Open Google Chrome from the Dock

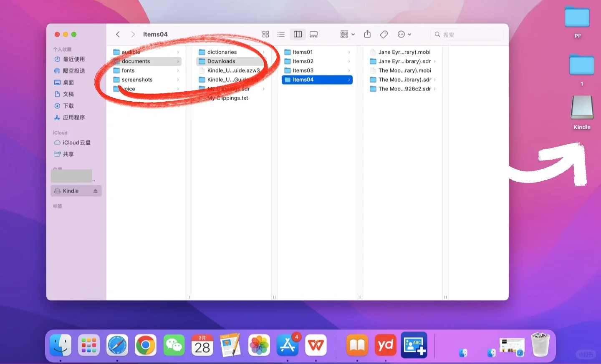(x=146, y=345)
